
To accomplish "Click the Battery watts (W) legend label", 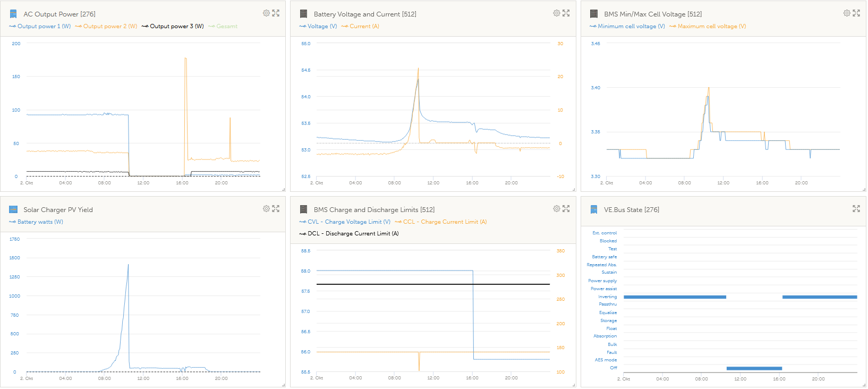I will pos(40,222).
